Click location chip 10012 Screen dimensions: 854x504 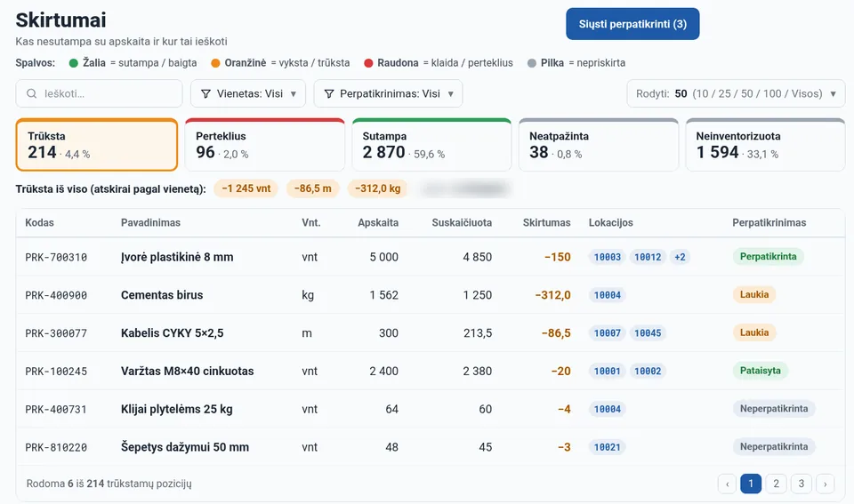coord(648,257)
